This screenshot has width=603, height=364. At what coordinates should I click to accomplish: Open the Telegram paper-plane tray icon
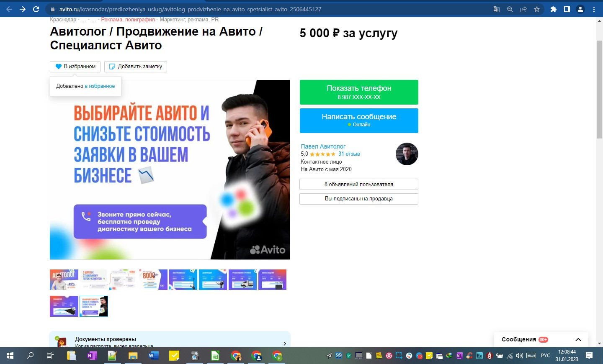[329, 356]
